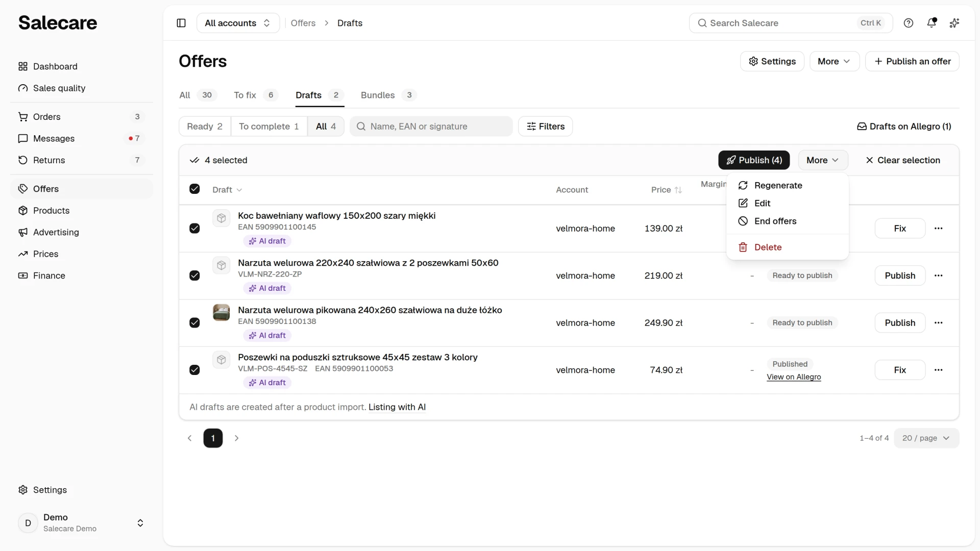
Task: Uncheck Narzuta welurowa pikowana row checkbox
Action: click(x=194, y=323)
